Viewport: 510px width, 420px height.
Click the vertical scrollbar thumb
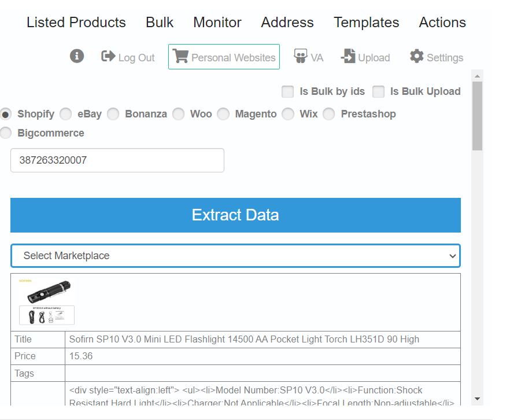point(477,116)
